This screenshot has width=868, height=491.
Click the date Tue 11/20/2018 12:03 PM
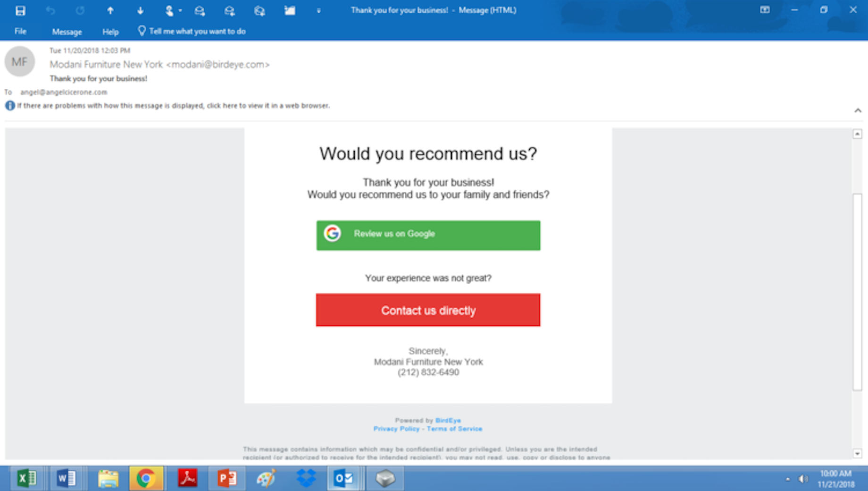[x=90, y=51]
